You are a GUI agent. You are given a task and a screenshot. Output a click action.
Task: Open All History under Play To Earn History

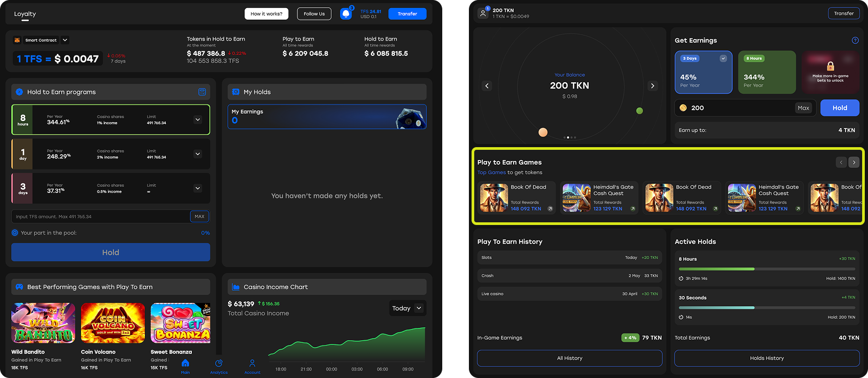pos(570,358)
